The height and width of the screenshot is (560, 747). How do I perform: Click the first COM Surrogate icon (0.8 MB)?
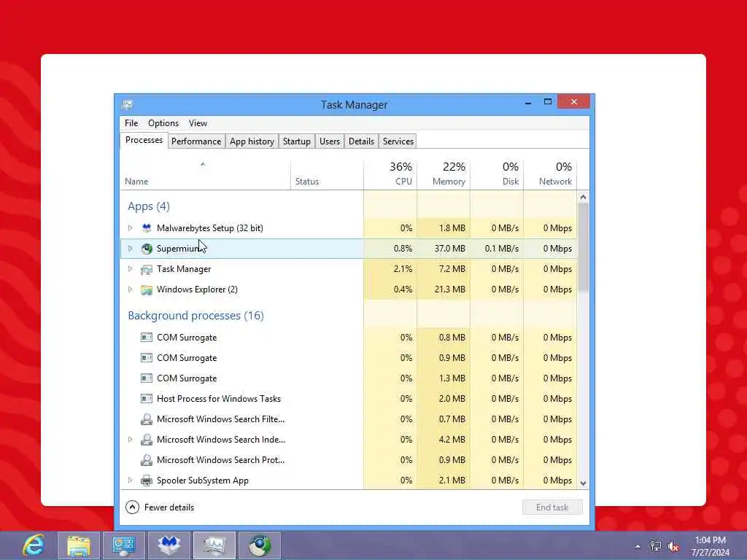pos(146,337)
